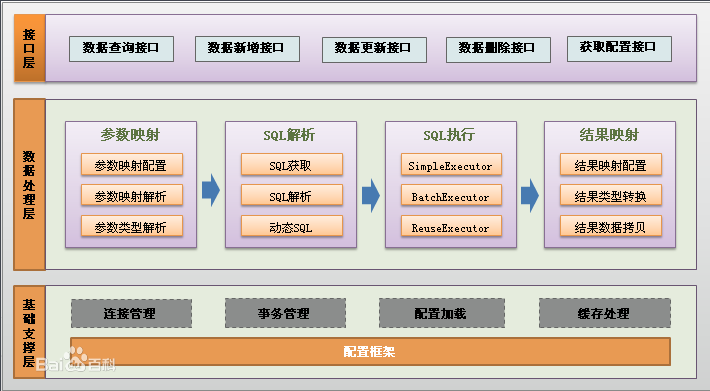Image resolution: width=710 pixels, height=391 pixels.
Task: Select the 数据查询接口 box
Action: point(121,49)
